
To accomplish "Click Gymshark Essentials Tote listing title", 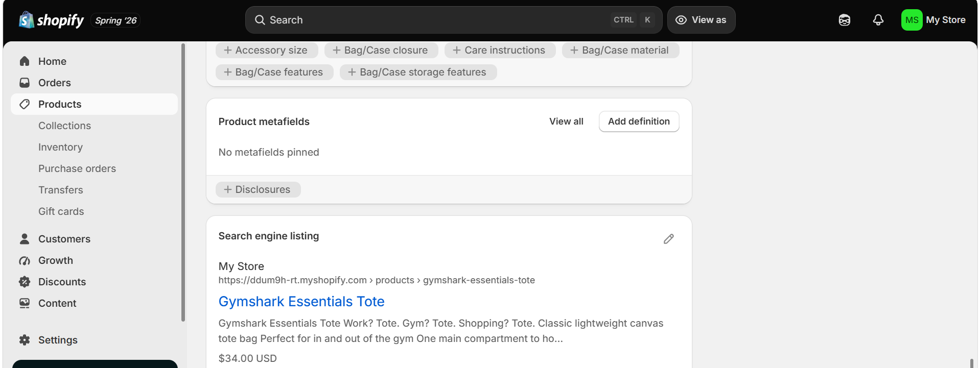I will (x=301, y=302).
